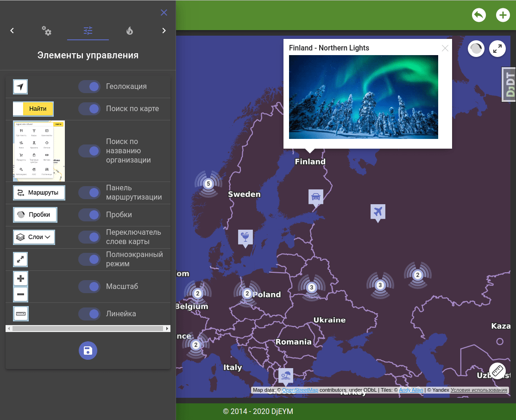Toggle the Поиск по карте switch
This screenshot has height=420, width=516.
click(89, 109)
